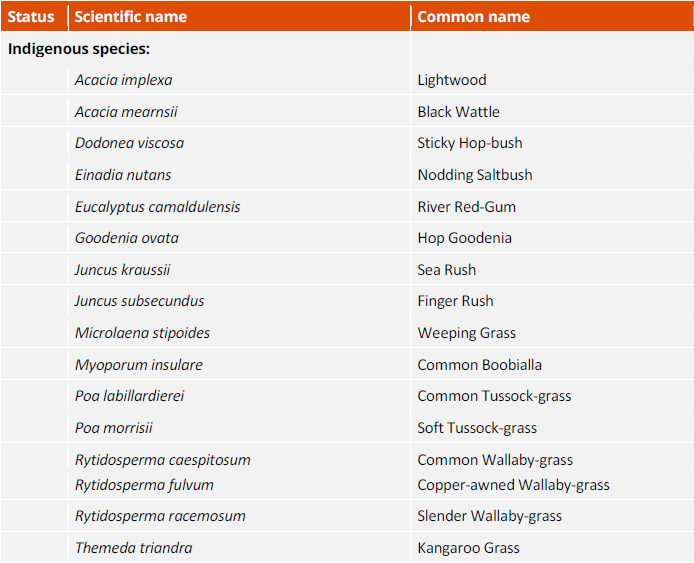
Task: Select the Indigenous species heading
Action: 79,49
